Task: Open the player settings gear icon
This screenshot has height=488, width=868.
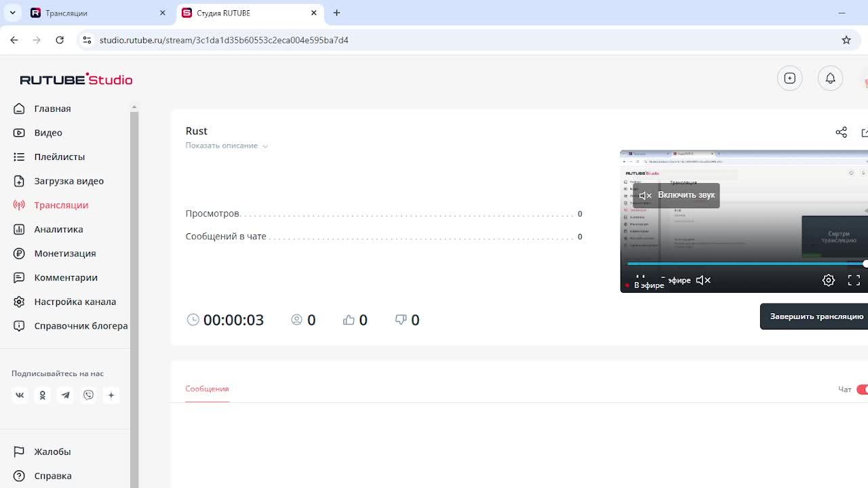Action: pos(828,280)
